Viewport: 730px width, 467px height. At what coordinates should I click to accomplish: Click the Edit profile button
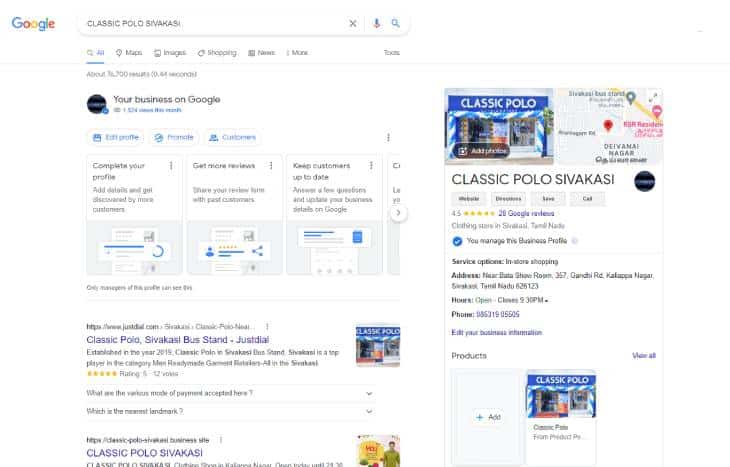click(116, 137)
